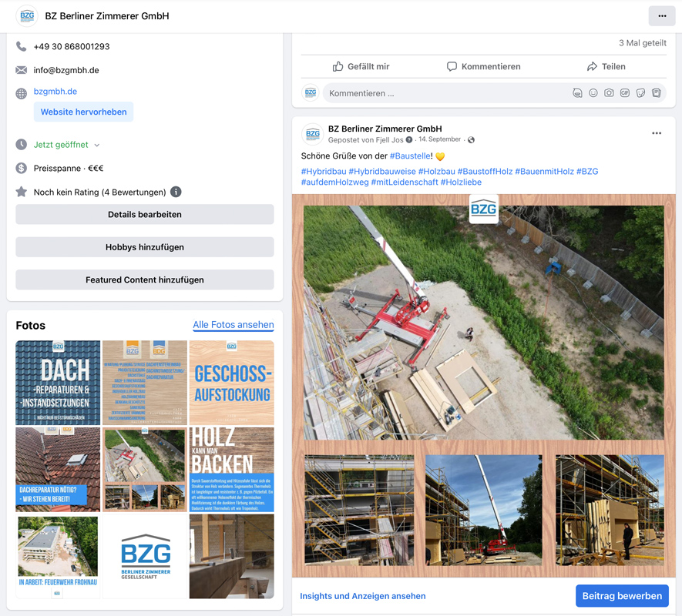This screenshot has width=682, height=616.
Task: Click the question mark badge after Fjell Jos
Action: [x=409, y=140]
